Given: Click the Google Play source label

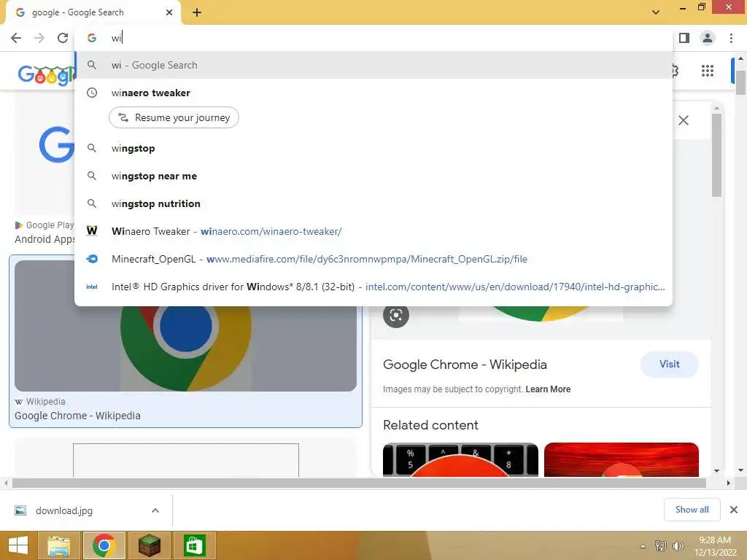Looking at the screenshot, I should pyautogui.click(x=44, y=225).
